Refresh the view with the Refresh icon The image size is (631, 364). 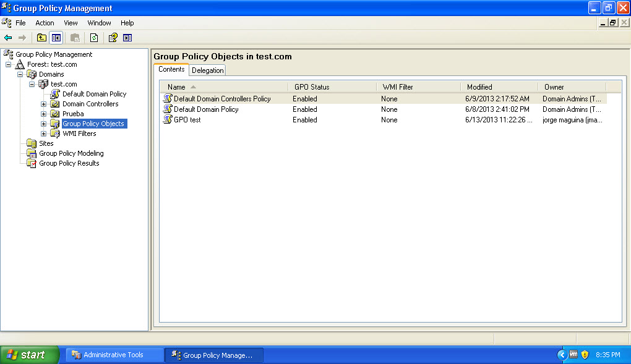point(94,38)
